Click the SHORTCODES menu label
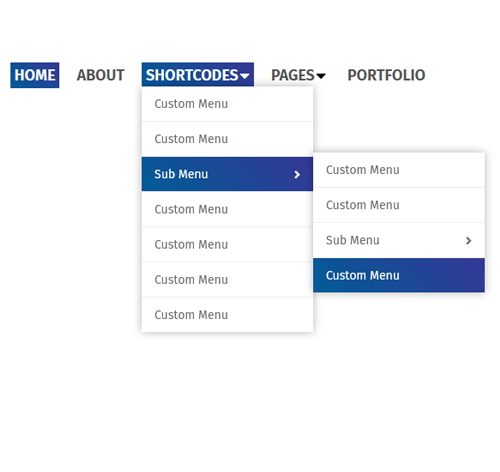 (x=192, y=75)
